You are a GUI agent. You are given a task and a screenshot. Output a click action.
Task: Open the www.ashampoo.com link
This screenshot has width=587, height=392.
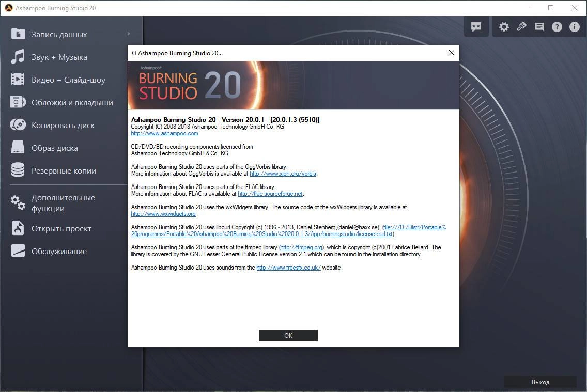164,133
